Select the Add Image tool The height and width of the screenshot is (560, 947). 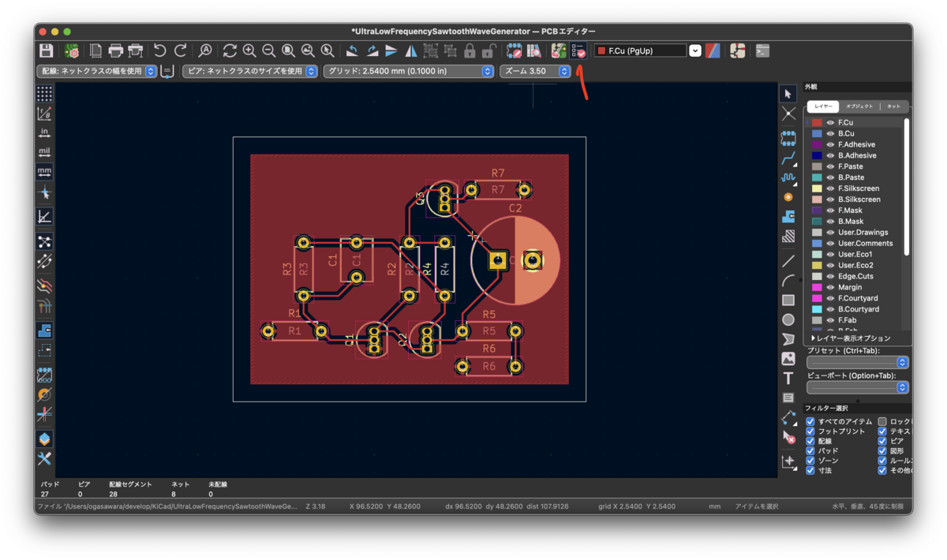pos(788,359)
